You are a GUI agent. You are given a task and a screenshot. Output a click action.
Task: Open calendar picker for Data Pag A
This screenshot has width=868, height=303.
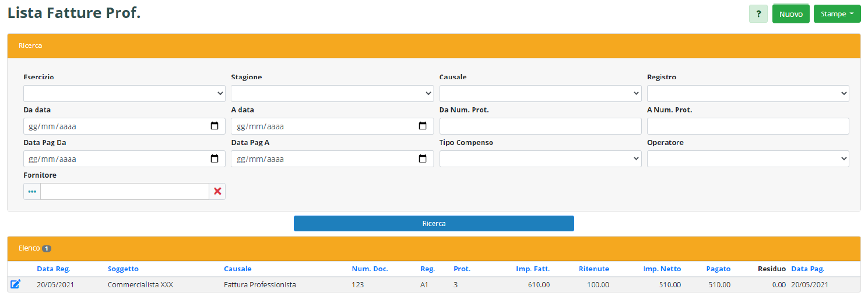[423, 159]
